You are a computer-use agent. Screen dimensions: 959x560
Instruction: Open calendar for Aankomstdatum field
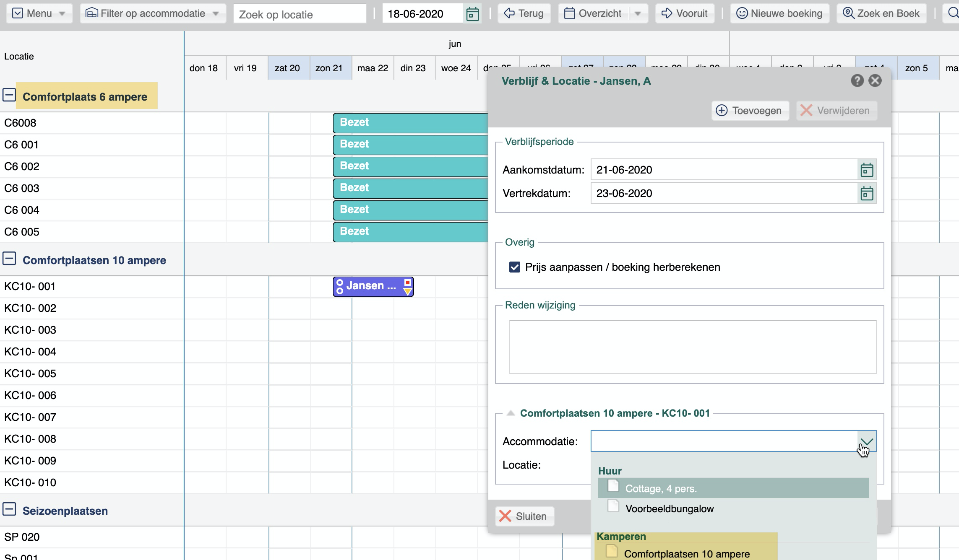tap(867, 170)
